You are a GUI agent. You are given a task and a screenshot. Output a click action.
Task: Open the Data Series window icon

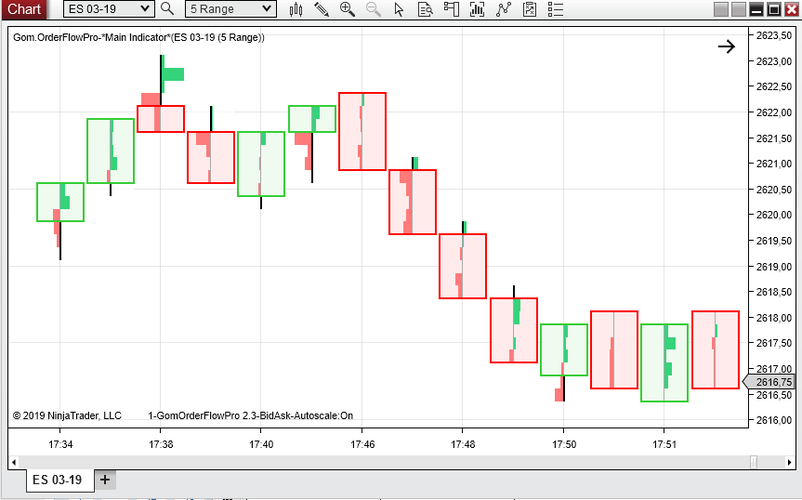click(x=477, y=9)
